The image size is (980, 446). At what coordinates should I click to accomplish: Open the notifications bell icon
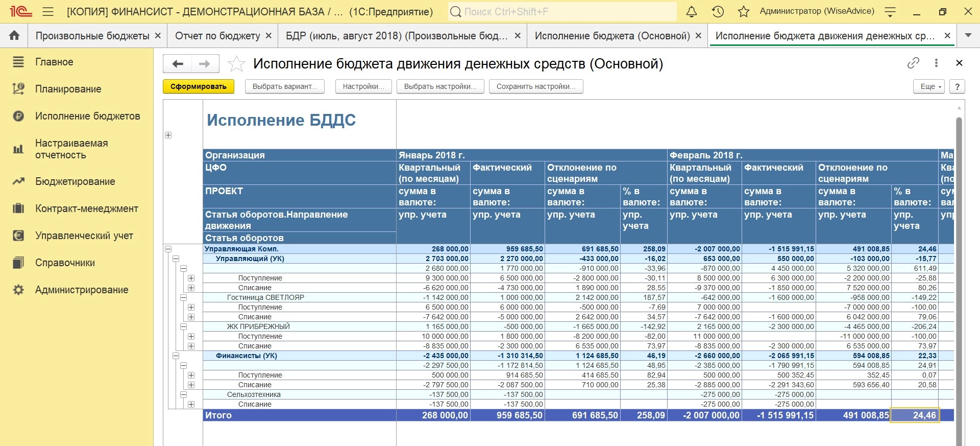pos(691,12)
